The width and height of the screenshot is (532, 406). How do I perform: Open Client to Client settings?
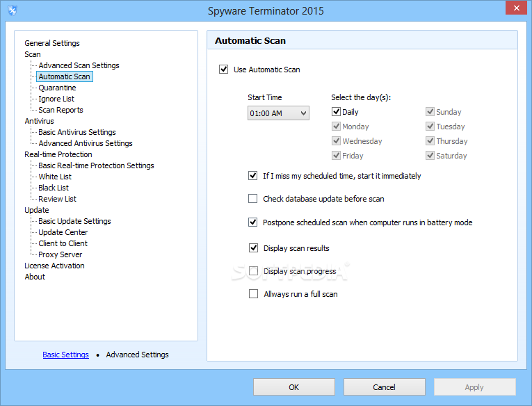[63, 243]
